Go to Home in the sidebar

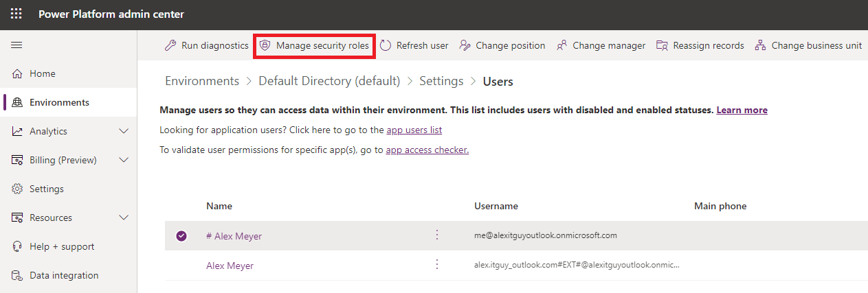(43, 73)
